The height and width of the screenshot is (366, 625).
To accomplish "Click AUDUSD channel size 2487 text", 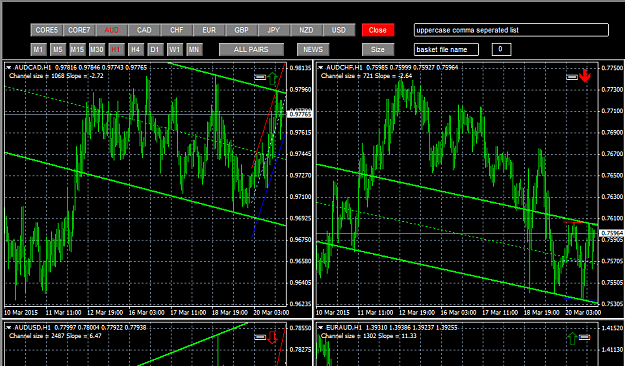I will [55, 336].
